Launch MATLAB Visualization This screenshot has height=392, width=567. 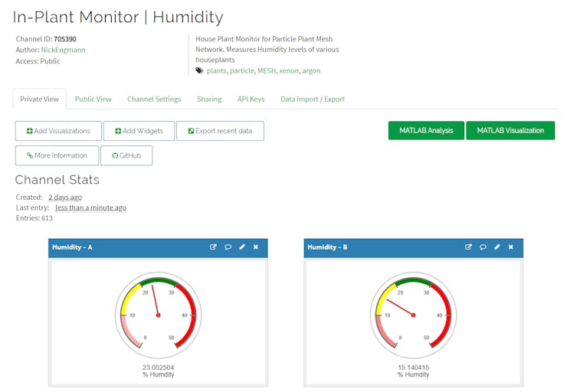510,130
